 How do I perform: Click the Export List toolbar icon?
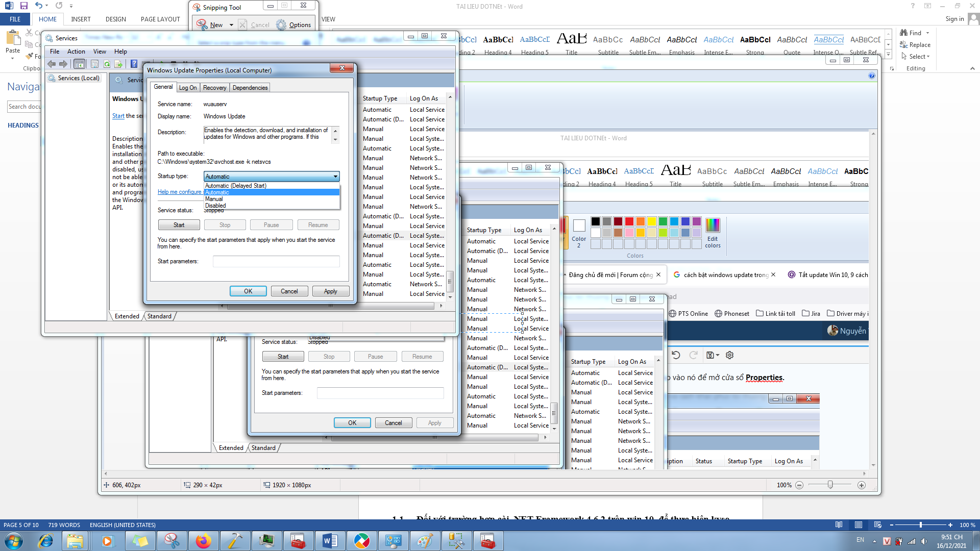pyautogui.click(x=118, y=64)
